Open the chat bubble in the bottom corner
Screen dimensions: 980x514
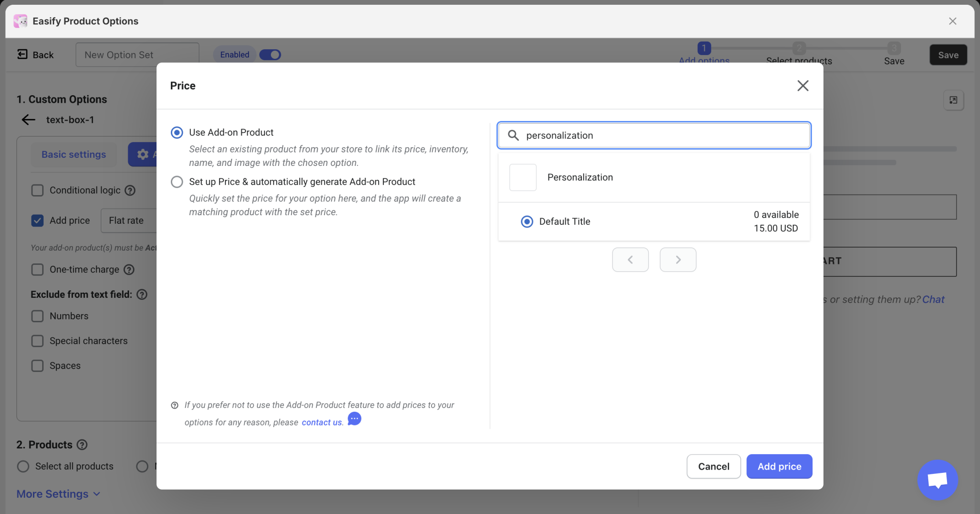click(936, 480)
